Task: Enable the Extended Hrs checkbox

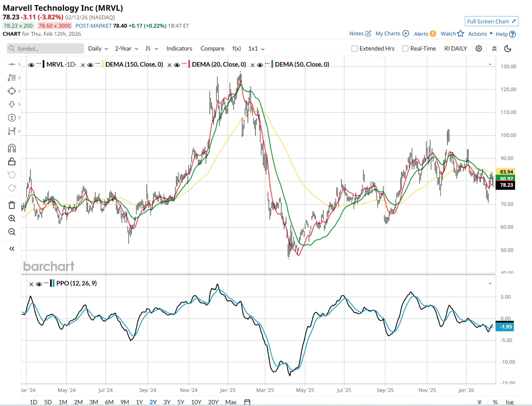Action: click(354, 49)
